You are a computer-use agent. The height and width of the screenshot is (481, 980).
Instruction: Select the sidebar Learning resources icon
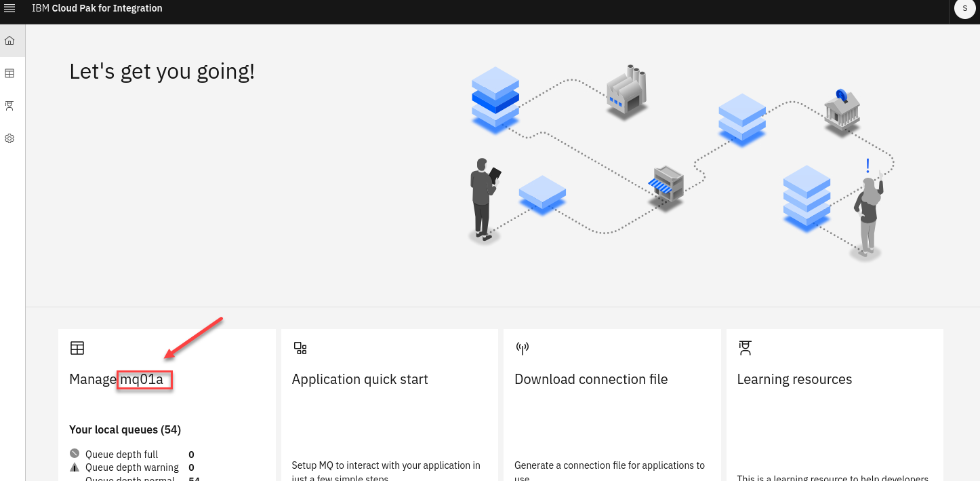click(x=9, y=106)
